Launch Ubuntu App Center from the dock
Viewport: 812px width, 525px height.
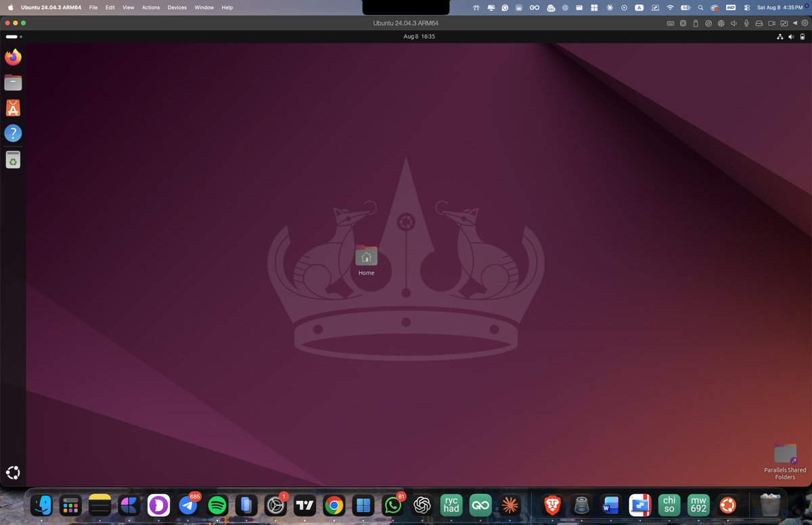click(x=13, y=108)
